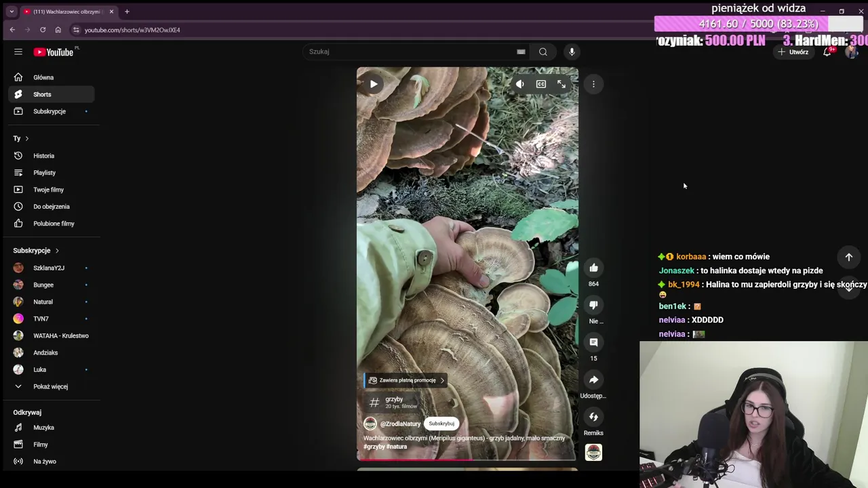Open Luka subscription channel
Viewport: 868px width, 488px height.
[x=52, y=369]
